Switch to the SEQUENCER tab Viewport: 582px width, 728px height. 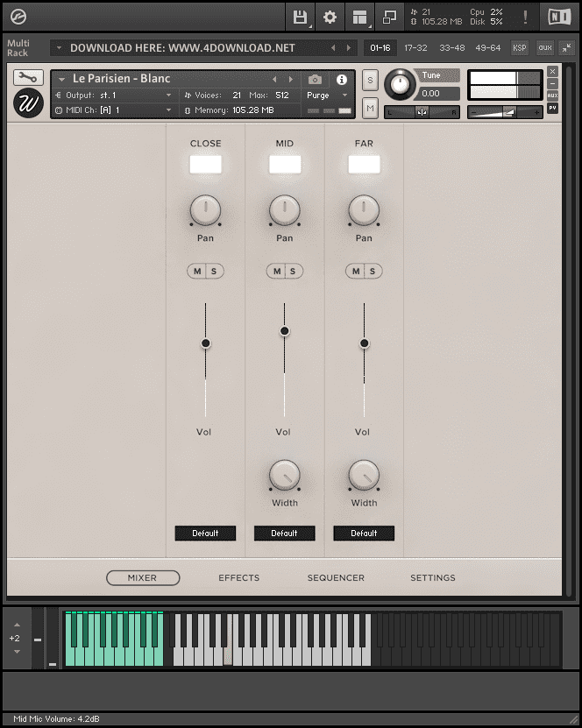click(336, 578)
